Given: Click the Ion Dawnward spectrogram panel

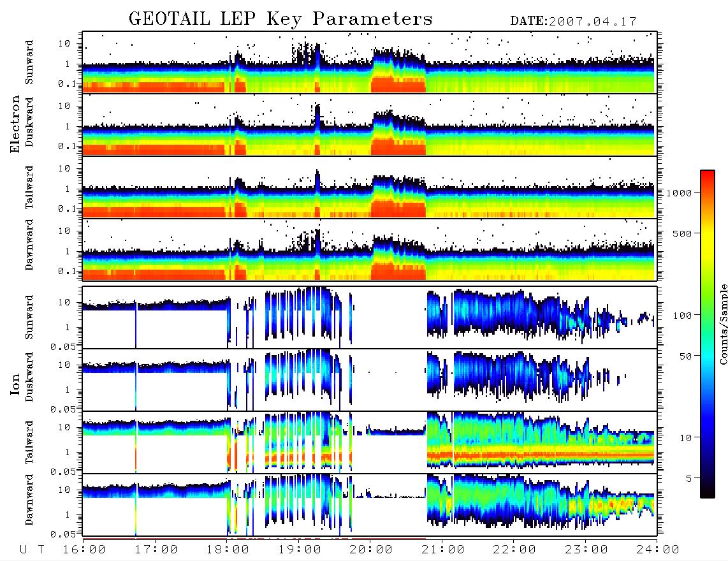Looking at the screenshot, I should [x=370, y=505].
